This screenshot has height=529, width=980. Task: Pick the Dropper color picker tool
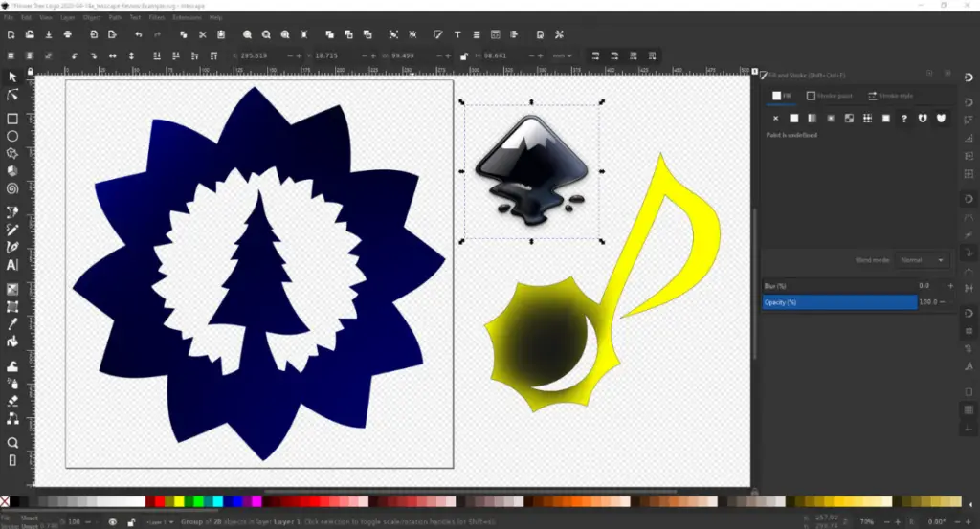[x=11, y=324]
